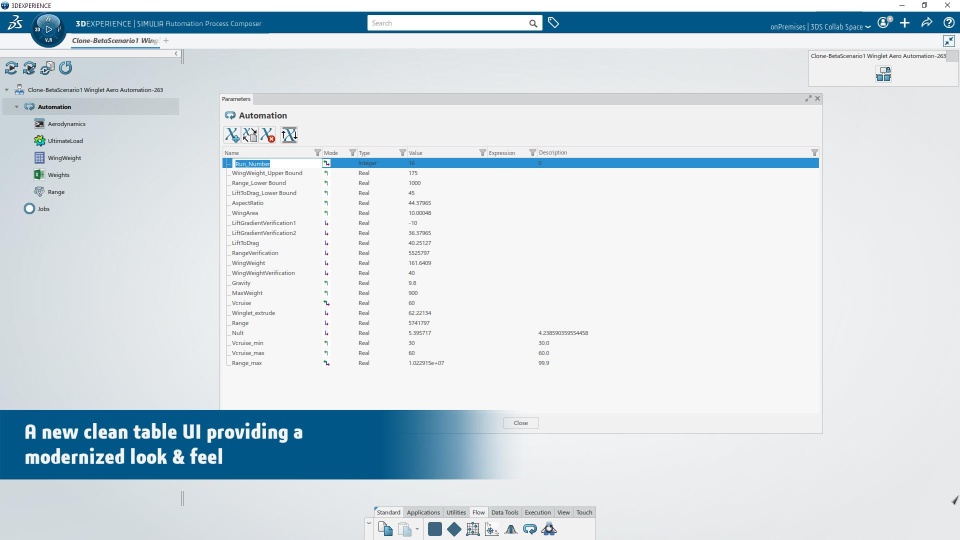Click the Delete parameter X icon
Viewport: 960px width, 540px height.
pos(268,135)
